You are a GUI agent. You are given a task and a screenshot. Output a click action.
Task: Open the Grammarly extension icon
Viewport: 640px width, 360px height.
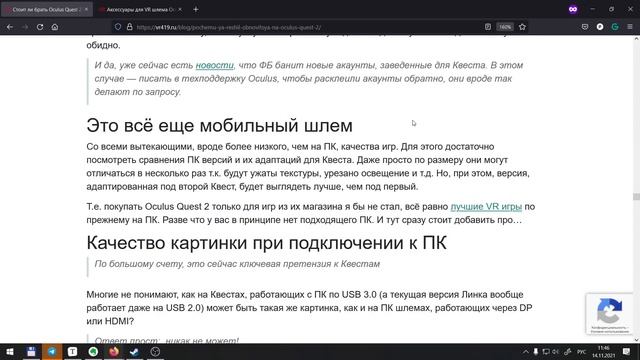pos(615,27)
